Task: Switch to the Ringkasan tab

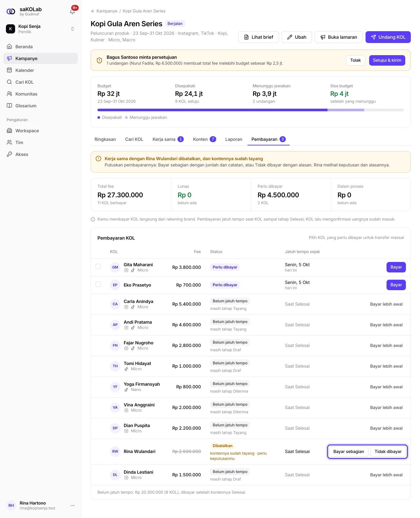Action: click(105, 139)
